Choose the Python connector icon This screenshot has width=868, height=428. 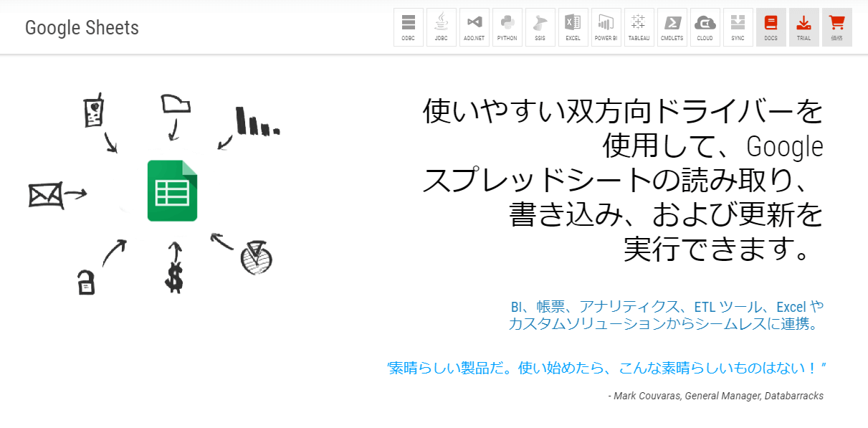(x=507, y=27)
